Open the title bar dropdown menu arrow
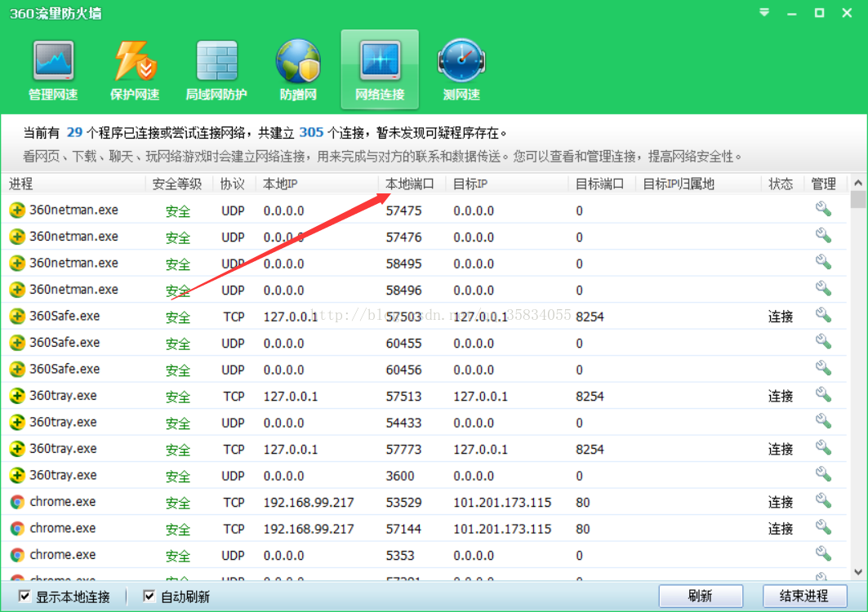Image resolution: width=868 pixels, height=612 pixels. 764,13
